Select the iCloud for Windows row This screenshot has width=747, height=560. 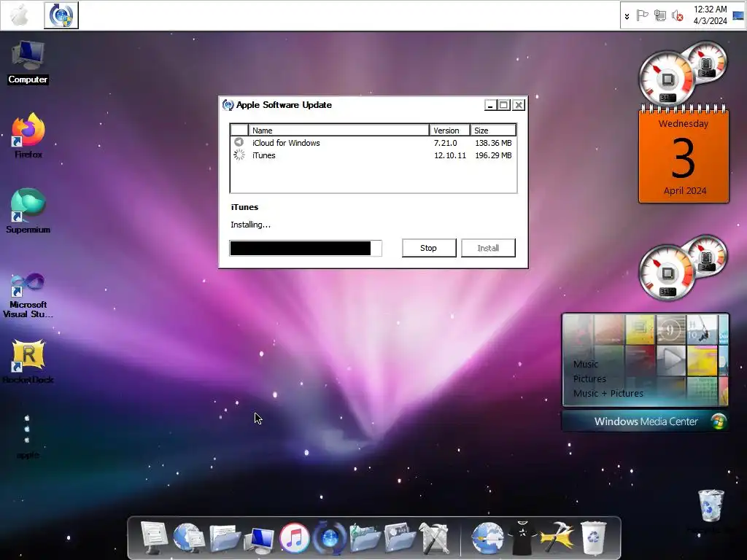[x=373, y=143]
